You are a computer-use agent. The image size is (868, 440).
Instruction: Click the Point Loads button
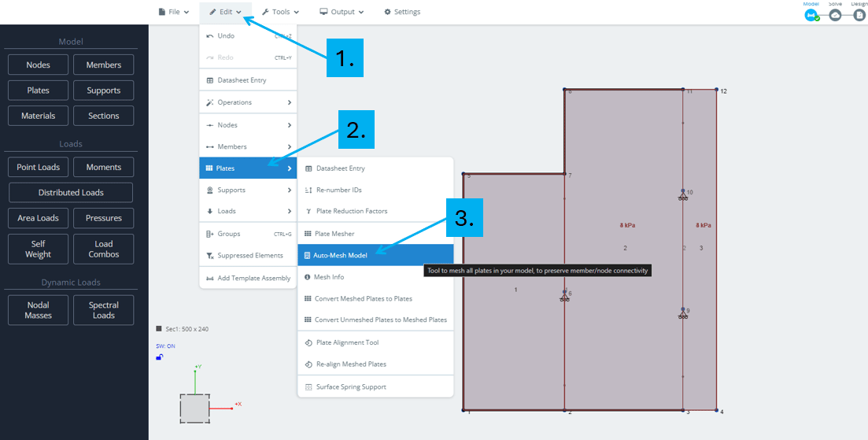pyautogui.click(x=39, y=167)
